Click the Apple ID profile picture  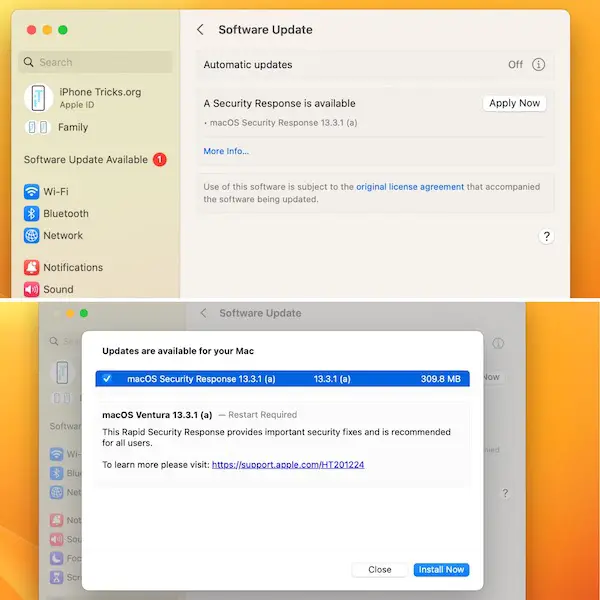pyautogui.click(x=39, y=97)
